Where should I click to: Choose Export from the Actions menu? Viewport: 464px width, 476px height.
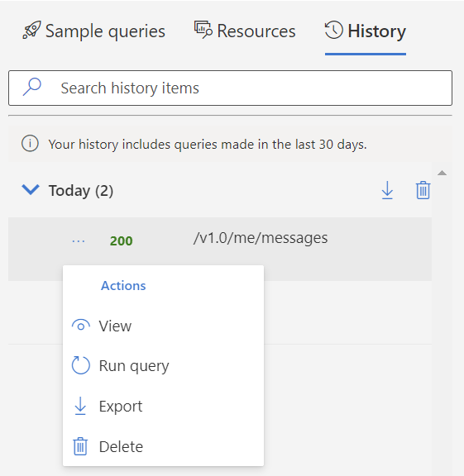[163, 407]
